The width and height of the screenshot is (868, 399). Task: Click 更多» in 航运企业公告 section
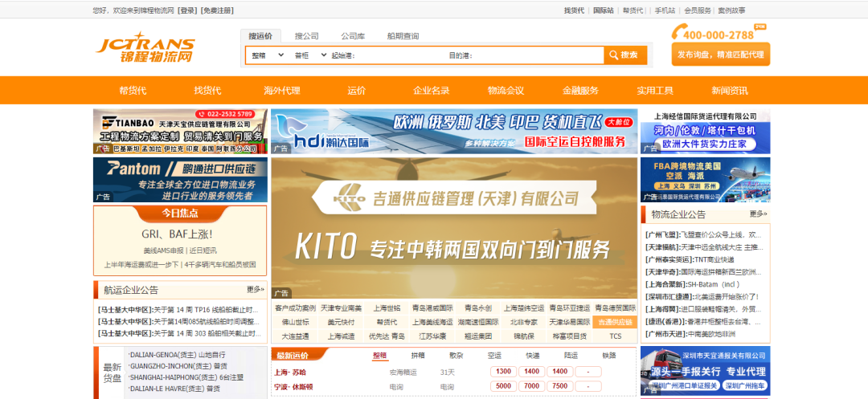click(256, 289)
